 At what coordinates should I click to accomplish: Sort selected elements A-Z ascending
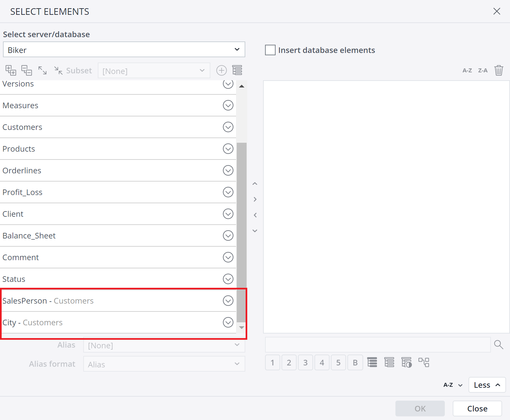(467, 70)
